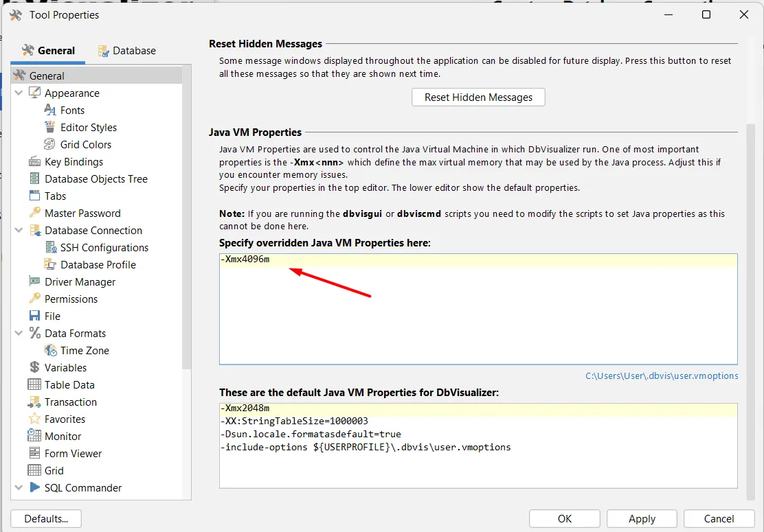The height and width of the screenshot is (532, 764).
Task: Click the Data Formats percent icon
Action: [34, 333]
